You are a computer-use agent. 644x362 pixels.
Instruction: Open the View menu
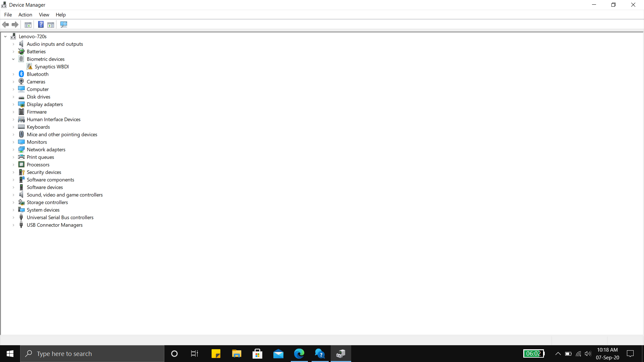coord(44,14)
